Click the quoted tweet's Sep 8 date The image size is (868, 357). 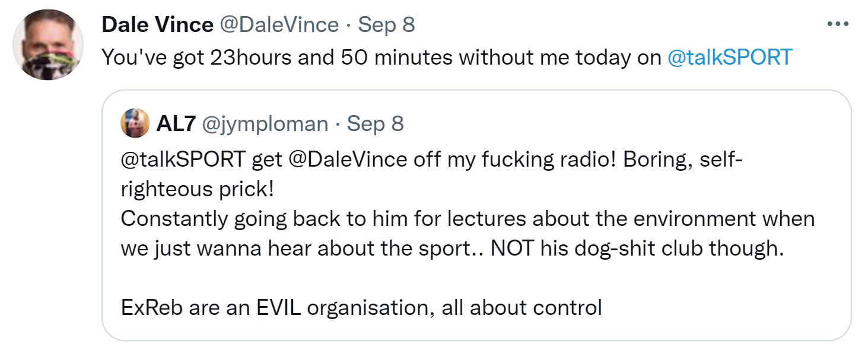pyautogui.click(x=376, y=123)
